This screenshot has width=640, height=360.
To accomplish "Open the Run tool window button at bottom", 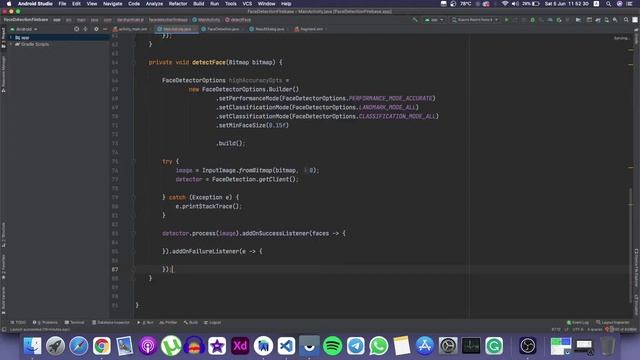I will (x=145, y=322).
